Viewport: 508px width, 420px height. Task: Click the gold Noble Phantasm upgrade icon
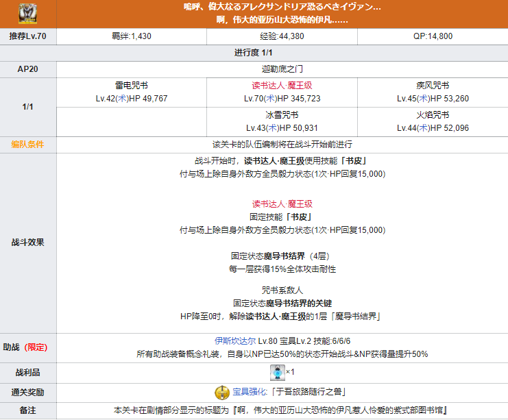(222, 393)
